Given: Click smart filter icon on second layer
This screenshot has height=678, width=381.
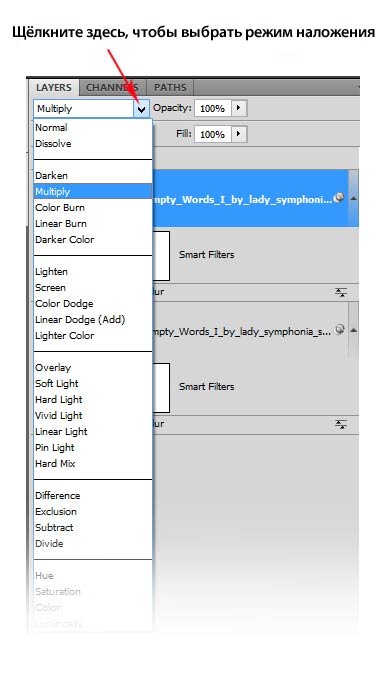Looking at the screenshot, I should click(x=339, y=329).
